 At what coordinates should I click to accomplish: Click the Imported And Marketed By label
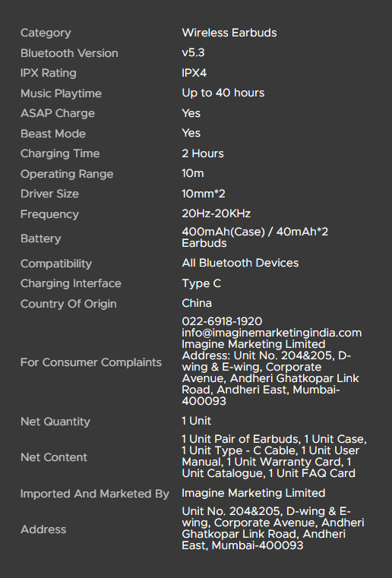[x=95, y=494]
